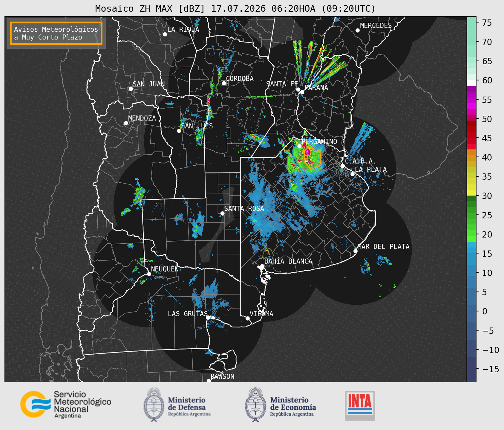This screenshot has height=430, width=504.
Task: Click the Servicio Meteorológico Nacional logo
Action: [x=66, y=404]
